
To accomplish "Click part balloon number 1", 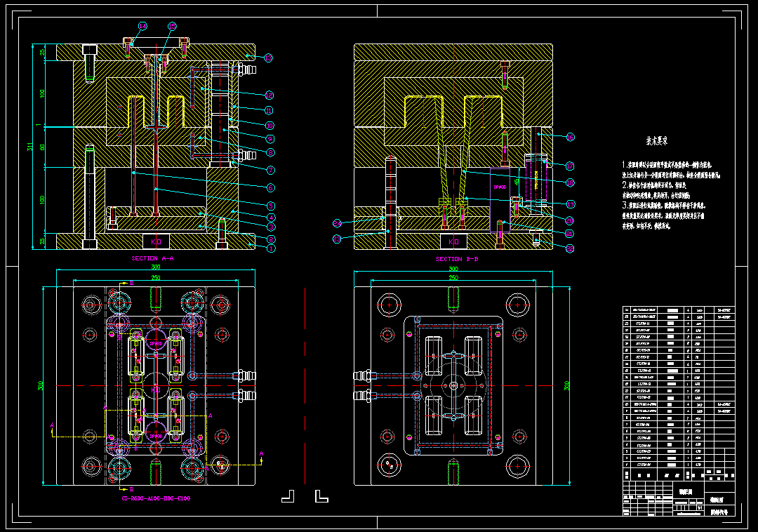I will (271, 248).
